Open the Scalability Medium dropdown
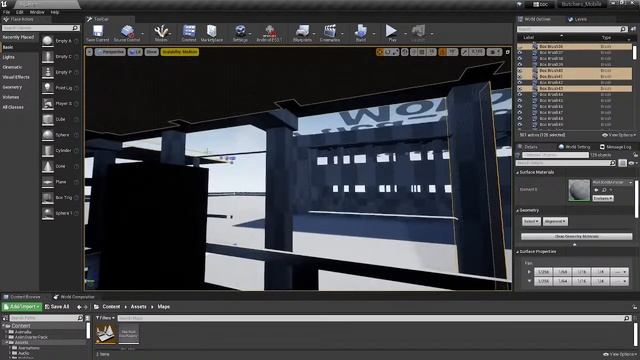The image size is (640, 360). [x=180, y=52]
